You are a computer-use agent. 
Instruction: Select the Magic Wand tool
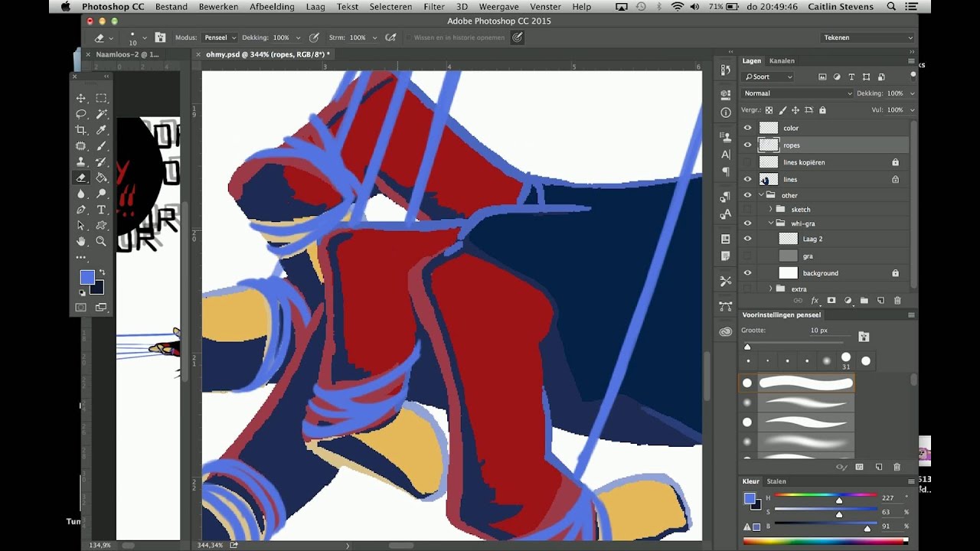(x=101, y=114)
